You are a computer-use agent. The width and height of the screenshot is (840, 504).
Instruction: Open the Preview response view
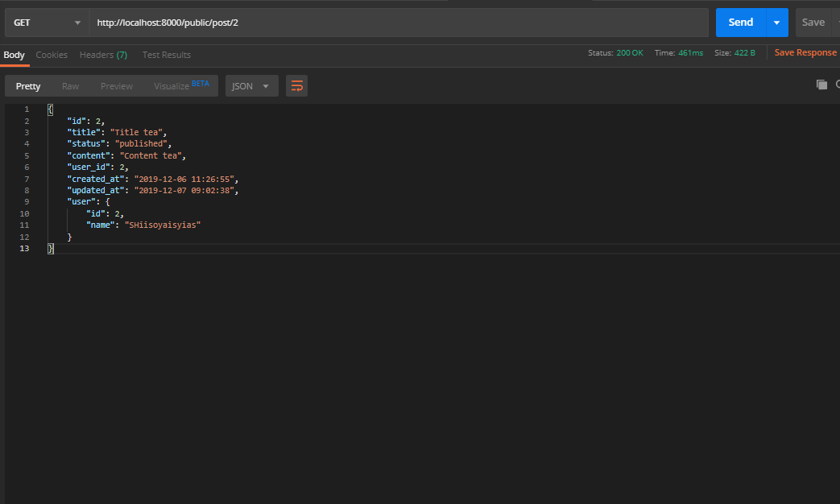pos(116,85)
